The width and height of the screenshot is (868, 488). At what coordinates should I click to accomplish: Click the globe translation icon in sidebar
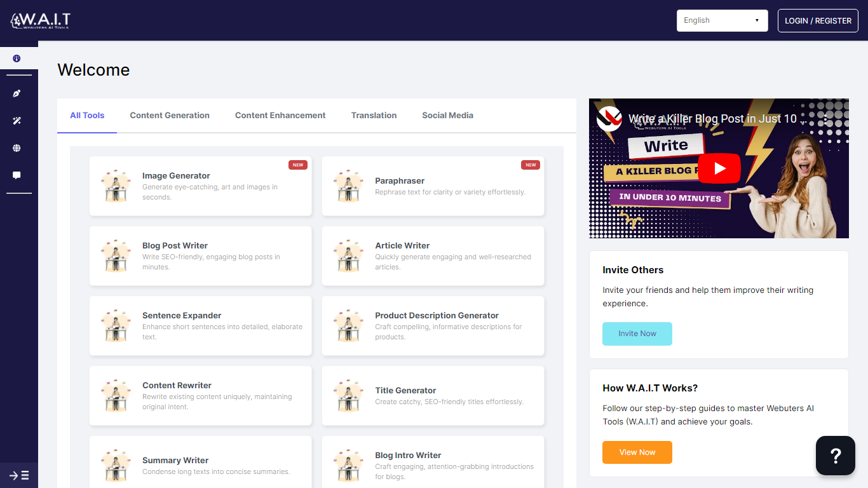(x=17, y=148)
